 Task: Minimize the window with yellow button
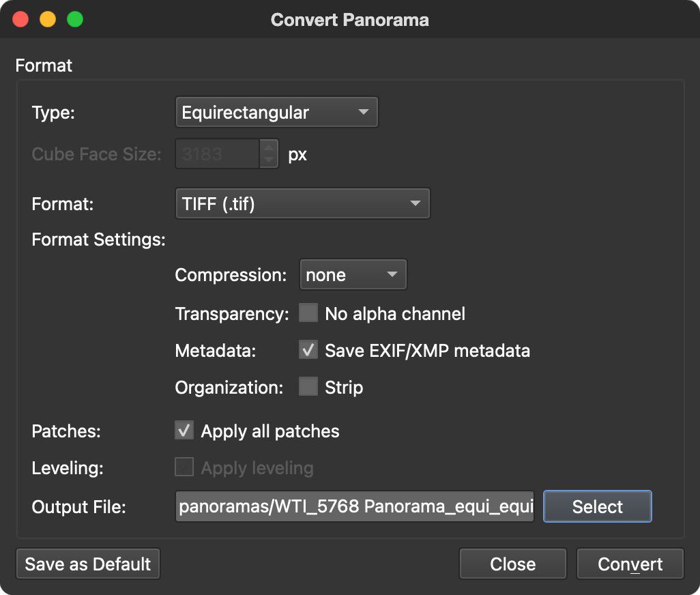tap(48, 20)
